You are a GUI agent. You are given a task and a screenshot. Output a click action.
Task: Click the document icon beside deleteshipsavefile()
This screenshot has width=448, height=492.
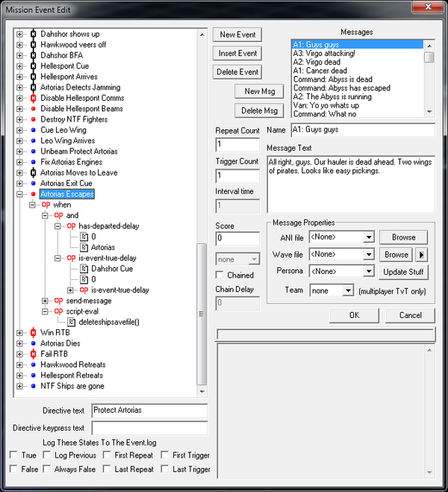(72, 322)
